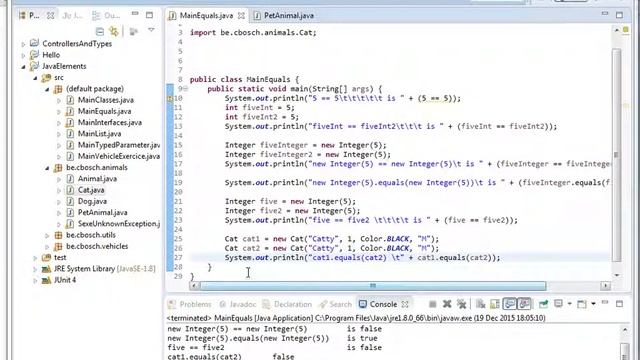Collapse the src folder
This screenshot has height=360, width=640.
click(x=35, y=78)
